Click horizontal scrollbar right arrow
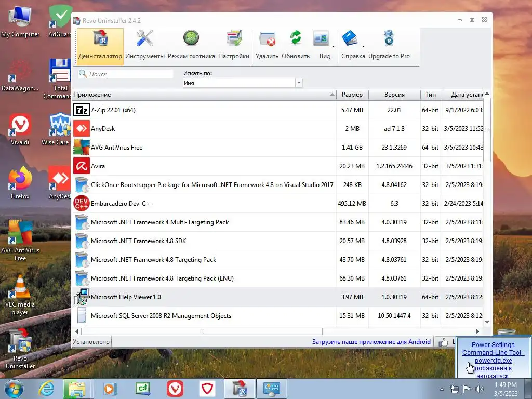This screenshot has height=399, width=532. [478, 331]
